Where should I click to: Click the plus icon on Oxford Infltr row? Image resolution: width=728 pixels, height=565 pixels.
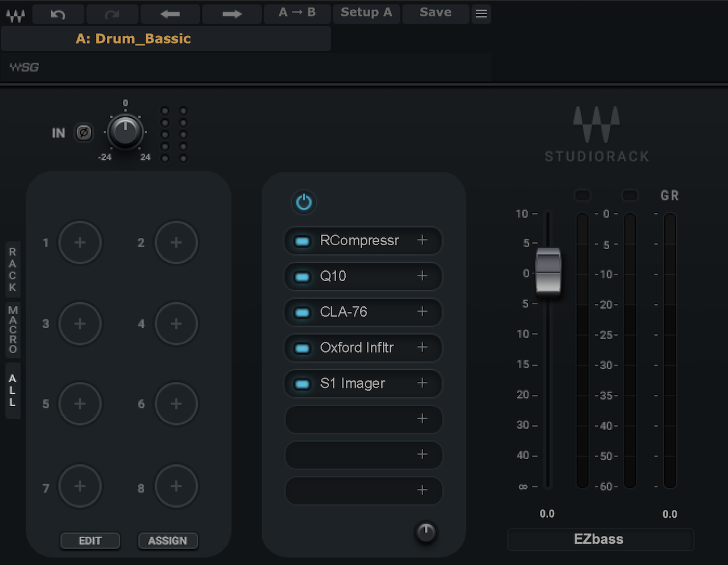[x=422, y=347]
